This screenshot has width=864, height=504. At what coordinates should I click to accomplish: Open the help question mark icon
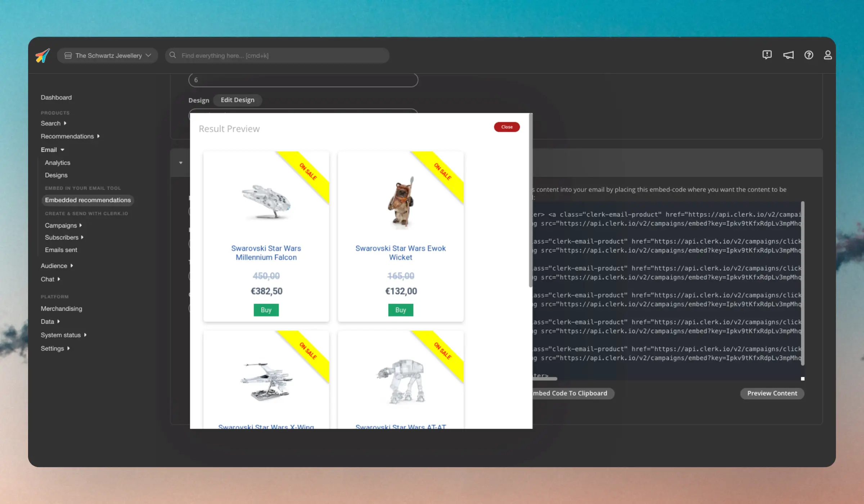pos(808,55)
